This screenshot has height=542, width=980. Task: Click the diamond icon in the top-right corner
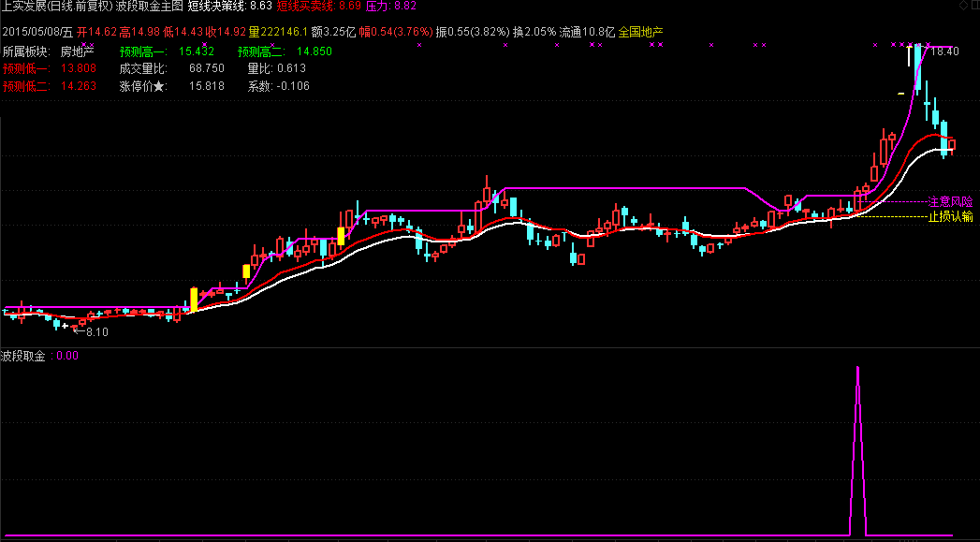[x=963, y=6]
